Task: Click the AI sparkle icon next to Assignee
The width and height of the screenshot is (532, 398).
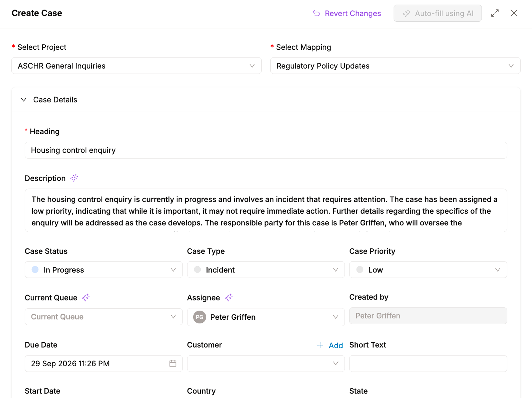Action: tap(229, 297)
